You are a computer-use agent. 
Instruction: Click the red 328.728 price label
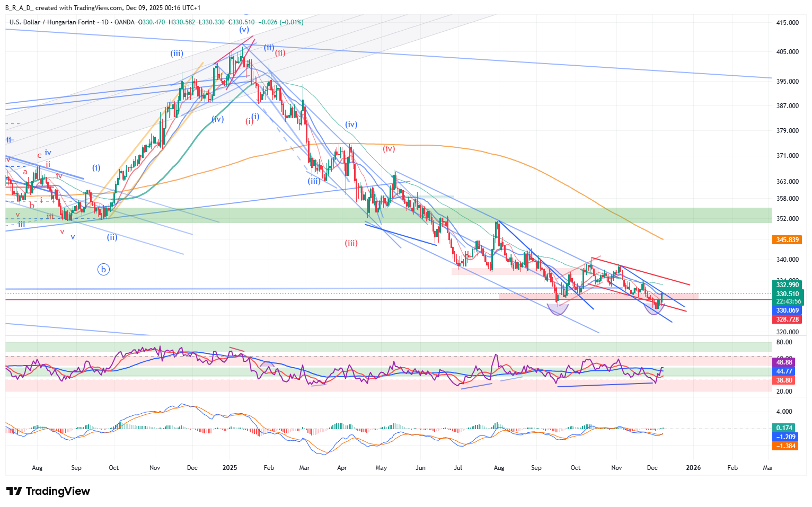pyautogui.click(x=787, y=319)
